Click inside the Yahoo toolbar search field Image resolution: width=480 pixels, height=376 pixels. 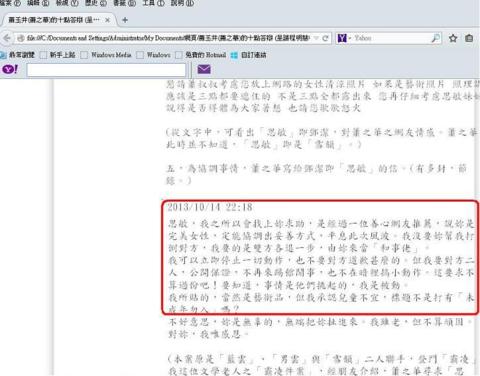pos(106,70)
